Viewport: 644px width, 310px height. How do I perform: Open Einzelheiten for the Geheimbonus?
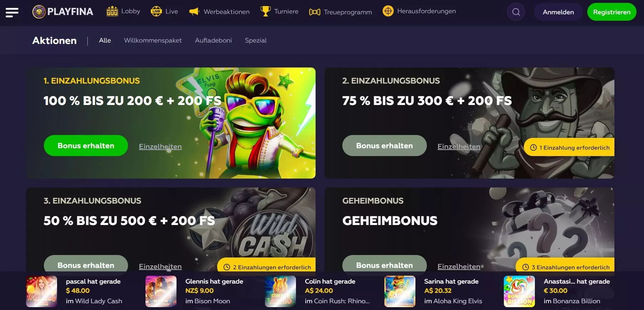tap(459, 266)
